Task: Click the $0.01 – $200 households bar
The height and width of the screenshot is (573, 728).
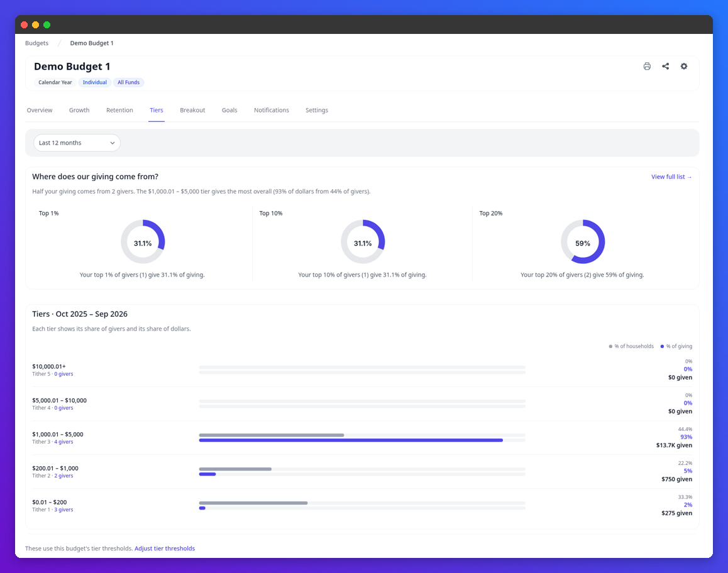Action: pyautogui.click(x=253, y=503)
